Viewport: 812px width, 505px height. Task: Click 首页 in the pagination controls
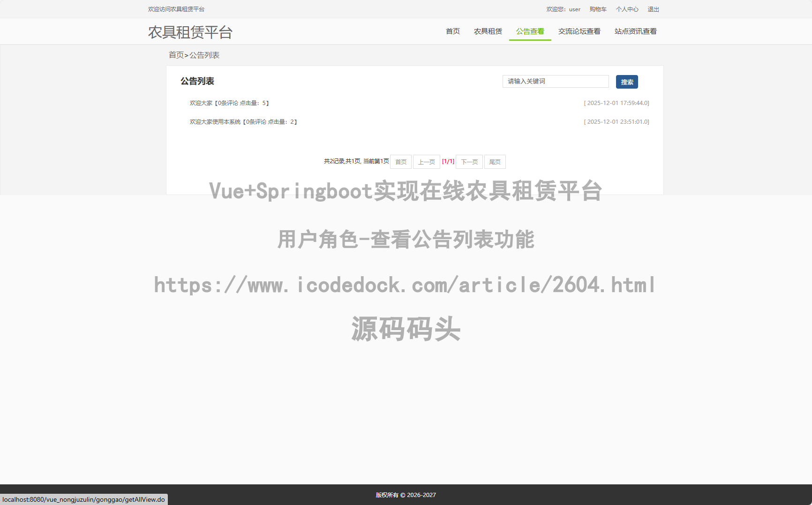tap(401, 162)
